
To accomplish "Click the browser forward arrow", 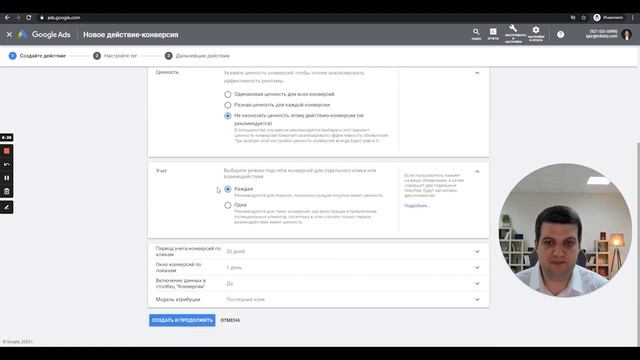I will (18, 18).
